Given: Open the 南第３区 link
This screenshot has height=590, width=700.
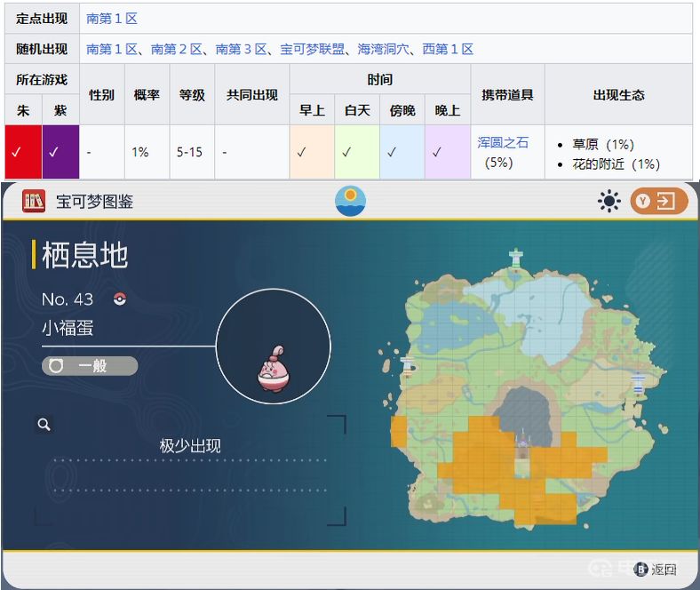Looking at the screenshot, I should (241, 49).
